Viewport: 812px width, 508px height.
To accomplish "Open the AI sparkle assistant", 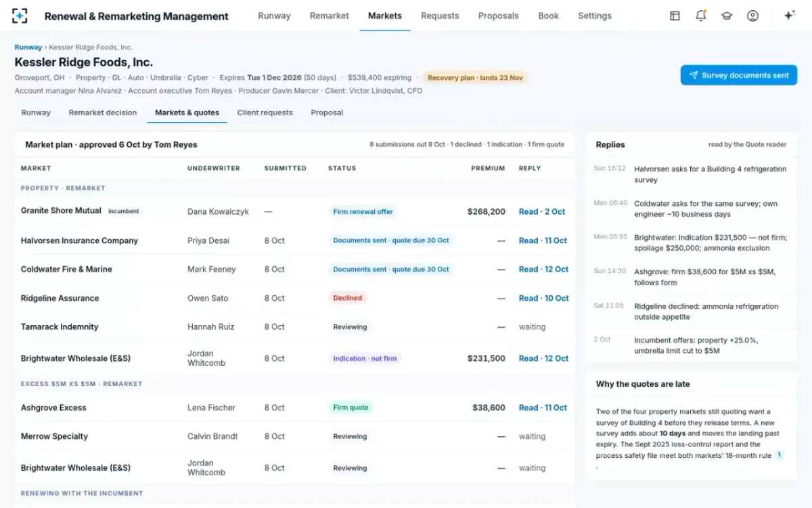I will pyautogui.click(x=789, y=16).
